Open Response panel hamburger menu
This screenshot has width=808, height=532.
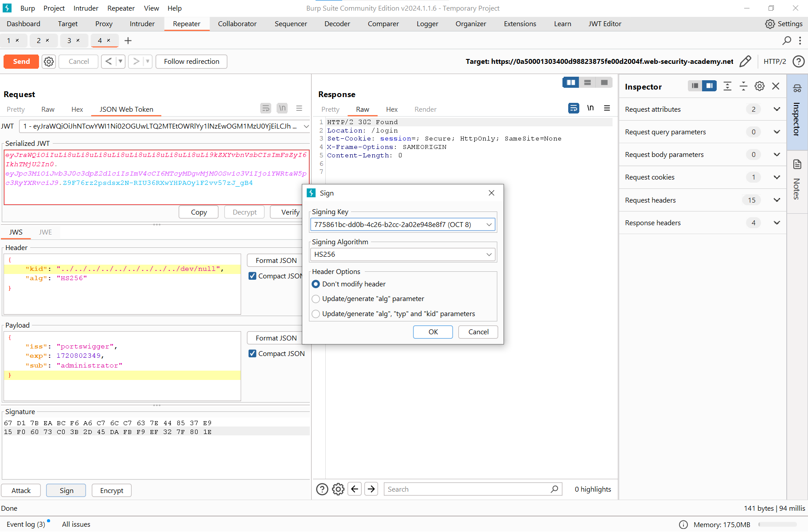[607, 108]
